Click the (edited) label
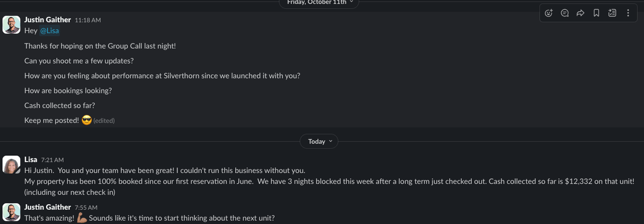Image resolution: width=644 pixels, height=224 pixels. 104,121
